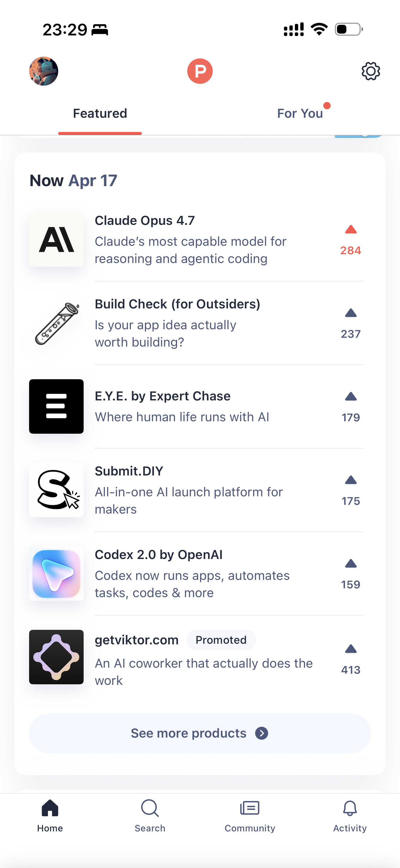Expand list with See more products
Viewport: 400px width, 868px height.
[200, 733]
